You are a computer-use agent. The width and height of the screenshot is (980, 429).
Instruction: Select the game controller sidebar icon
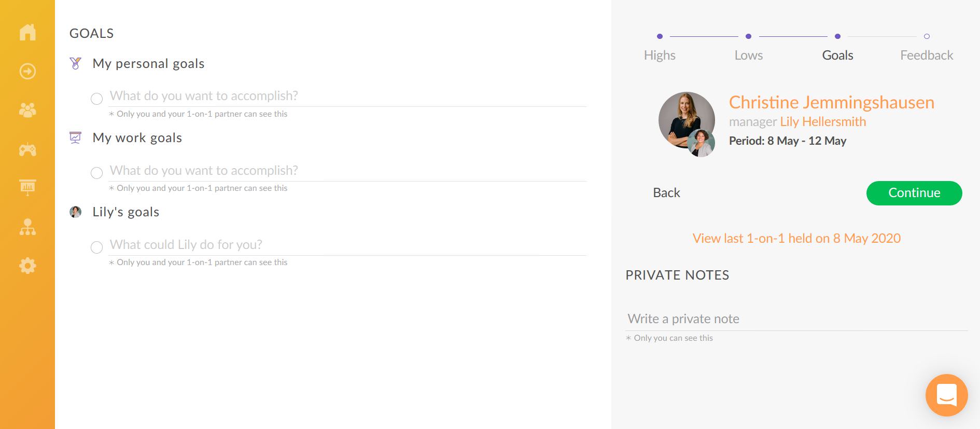coord(27,150)
